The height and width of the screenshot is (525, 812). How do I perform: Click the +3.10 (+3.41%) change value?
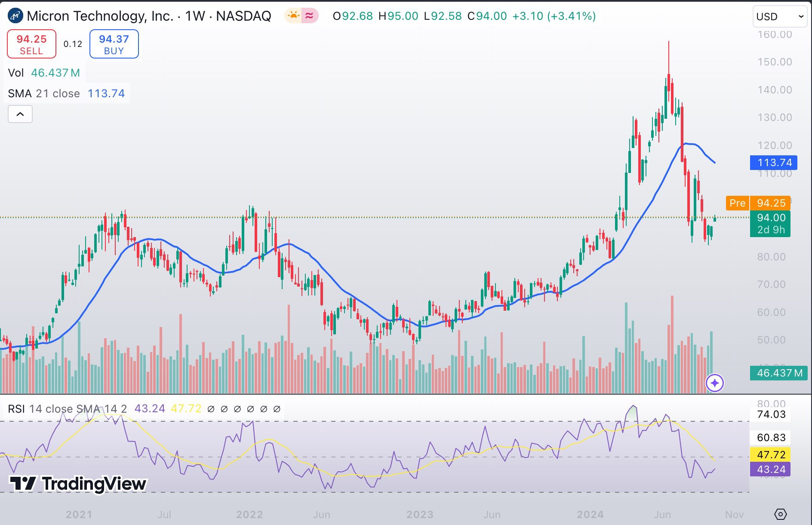click(554, 16)
